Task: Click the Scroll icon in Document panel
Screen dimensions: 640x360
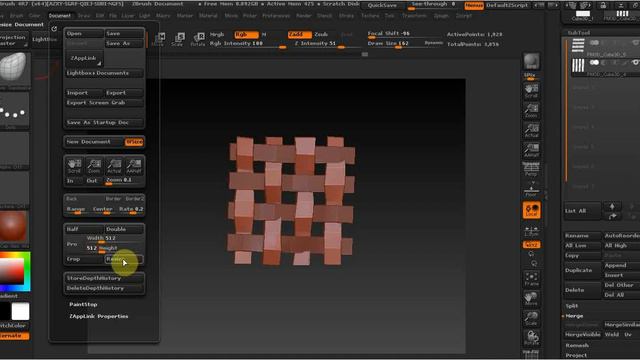Action: [x=74, y=166]
